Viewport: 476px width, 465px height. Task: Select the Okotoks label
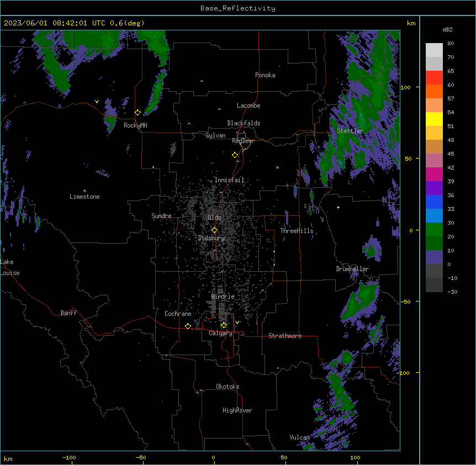[x=228, y=387]
